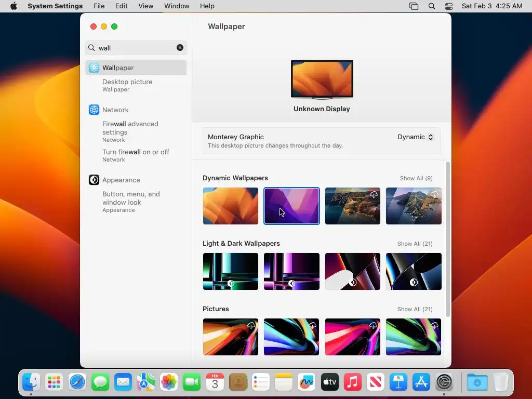Open Trash in the Dock
532x399 pixels.
tap(500, 382)
